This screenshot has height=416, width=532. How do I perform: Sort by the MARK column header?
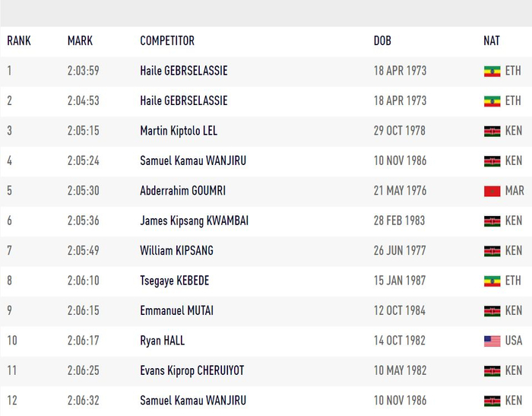pos(80,41)
